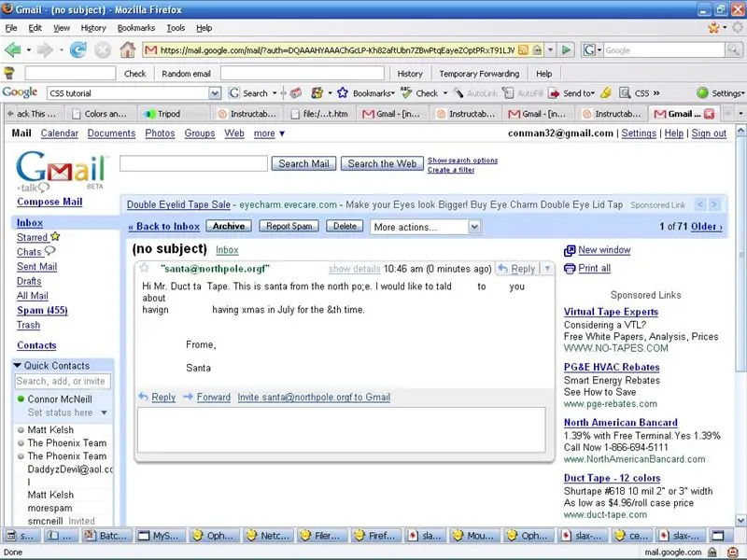Click the tab strip scroll-left arrow
747x560 pixels.
[x=10, y=114]
